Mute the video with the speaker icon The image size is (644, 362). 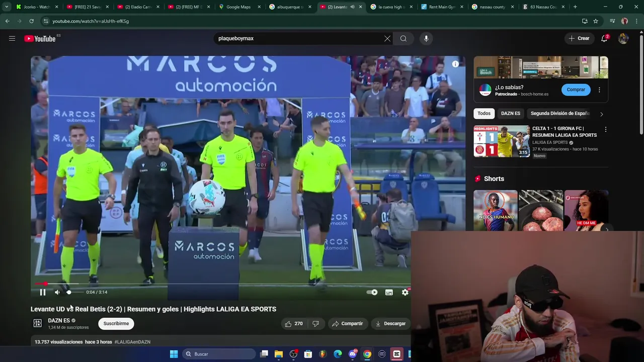point(57,292)
